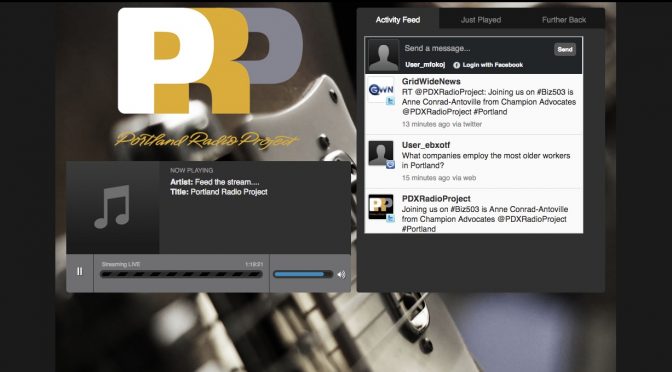Login with Facebook link
Viewport: 672px width, 372px height.
(x=492, y=65)
